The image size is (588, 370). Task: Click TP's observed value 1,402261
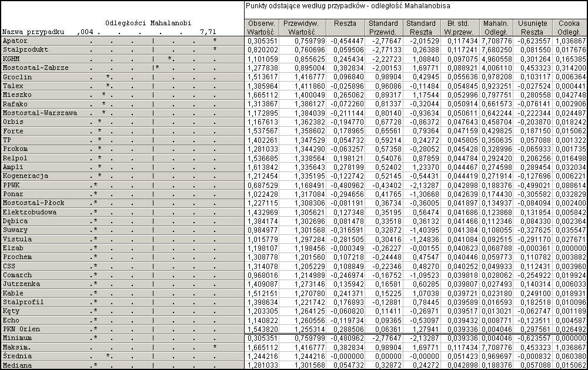pos(262,140)
